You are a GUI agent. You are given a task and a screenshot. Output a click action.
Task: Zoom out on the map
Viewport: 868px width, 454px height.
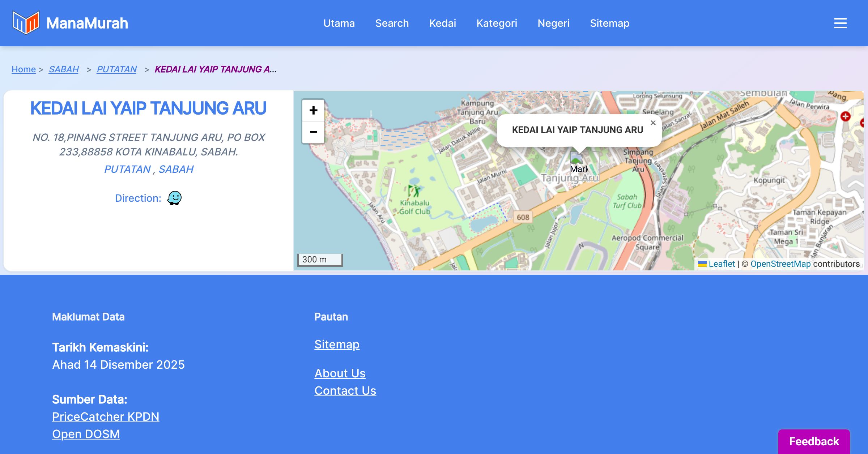(313, 132)
